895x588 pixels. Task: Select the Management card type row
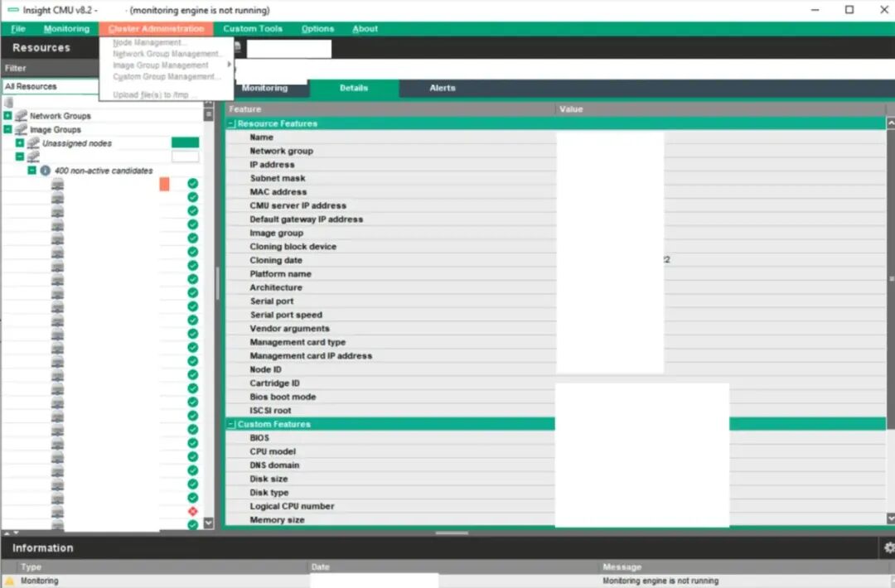point(556,342)
